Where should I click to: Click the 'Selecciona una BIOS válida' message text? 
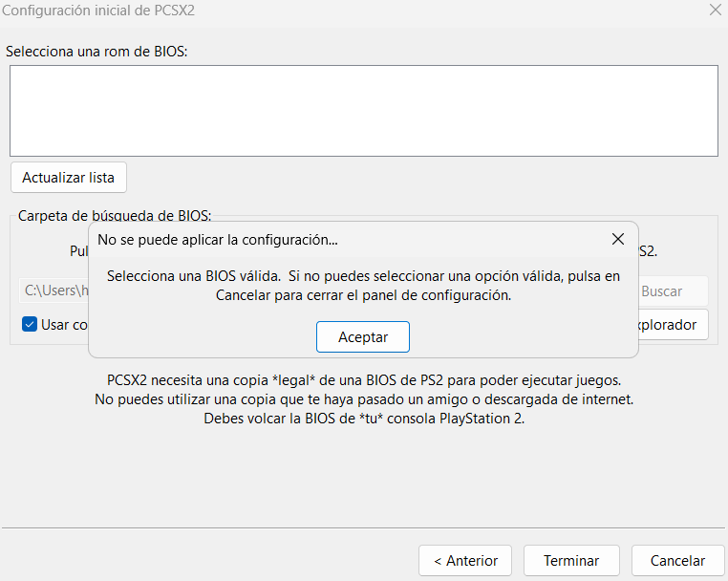point(364,286)
